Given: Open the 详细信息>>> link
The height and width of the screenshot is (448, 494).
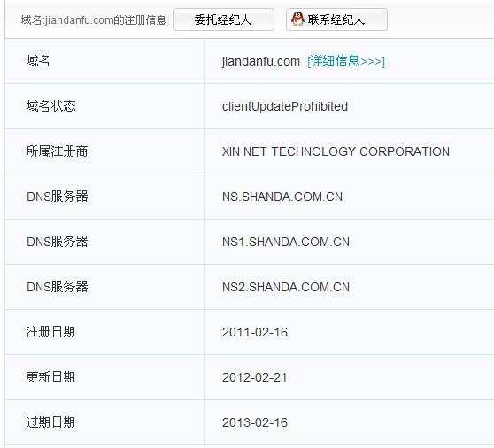Looking at the screenshot, I should click(x=346, y=61).
